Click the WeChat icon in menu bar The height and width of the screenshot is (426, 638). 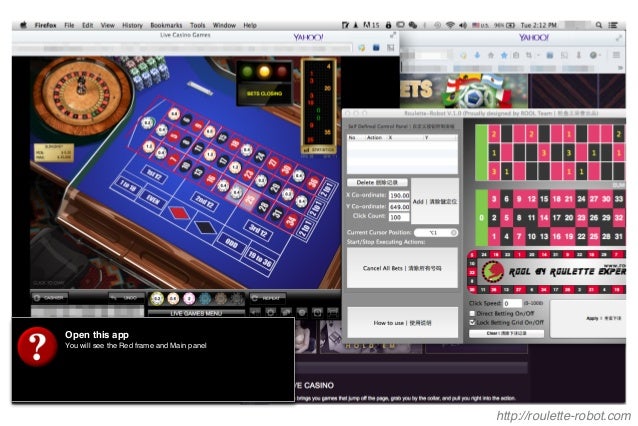tap(413, 25)
